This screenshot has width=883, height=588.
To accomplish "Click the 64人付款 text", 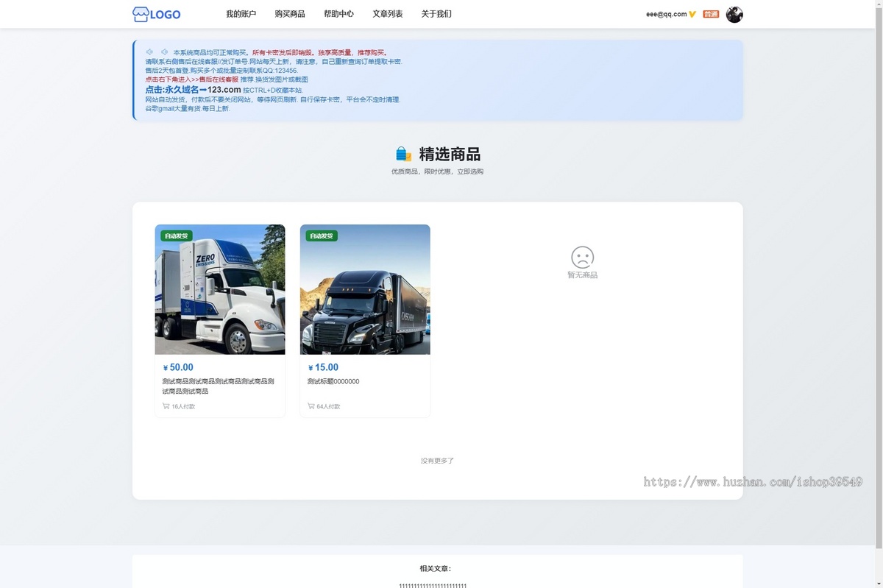I will pos(328,406).
